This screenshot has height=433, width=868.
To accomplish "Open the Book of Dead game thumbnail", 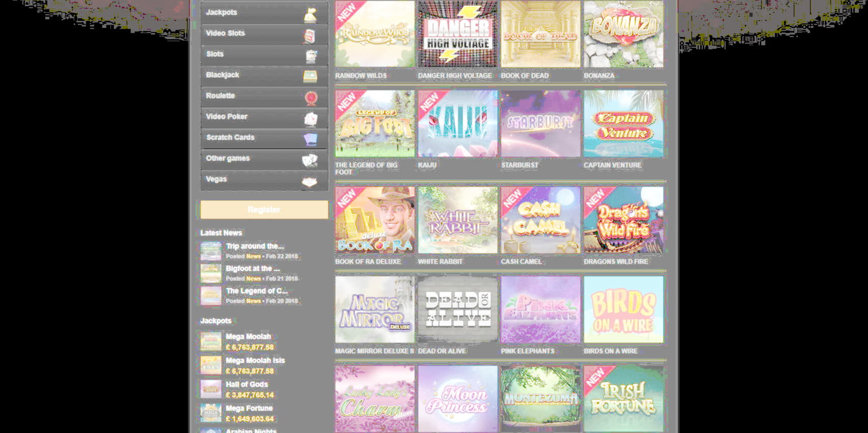I will point(541,34).
